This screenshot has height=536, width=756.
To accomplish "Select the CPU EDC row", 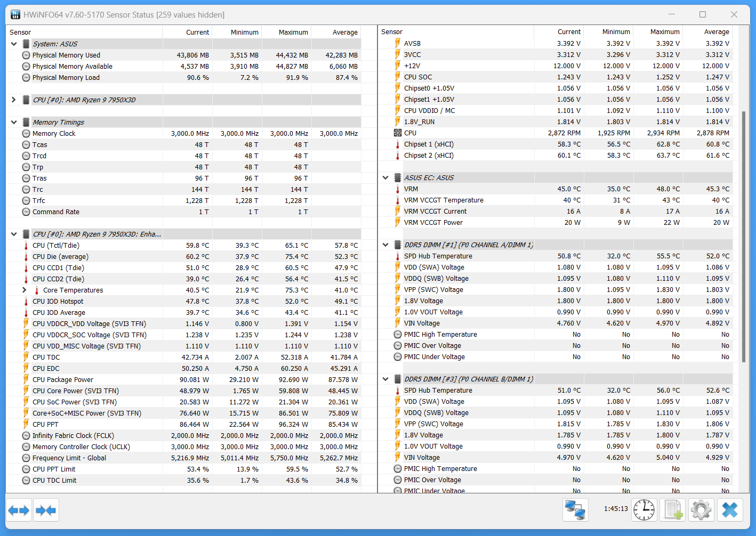I will [184, 369].
